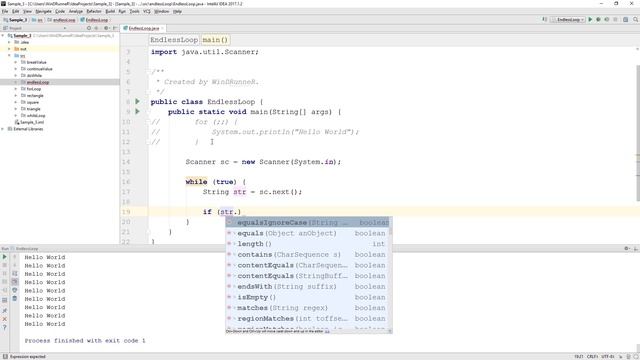640x360 pixels.
Task: Click the Make Project build icon
Action: point(544,20)
